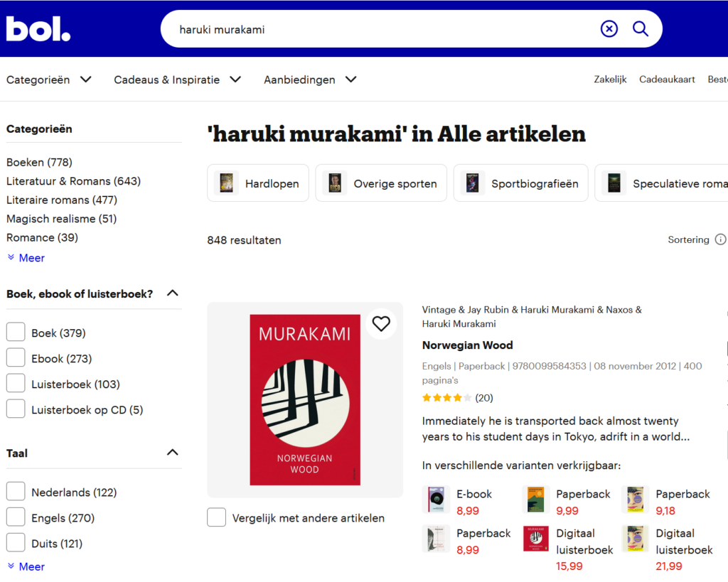728x582 pixels.
Task: Click the Magisch realisme category link
Action: click(x=61, y=219)
